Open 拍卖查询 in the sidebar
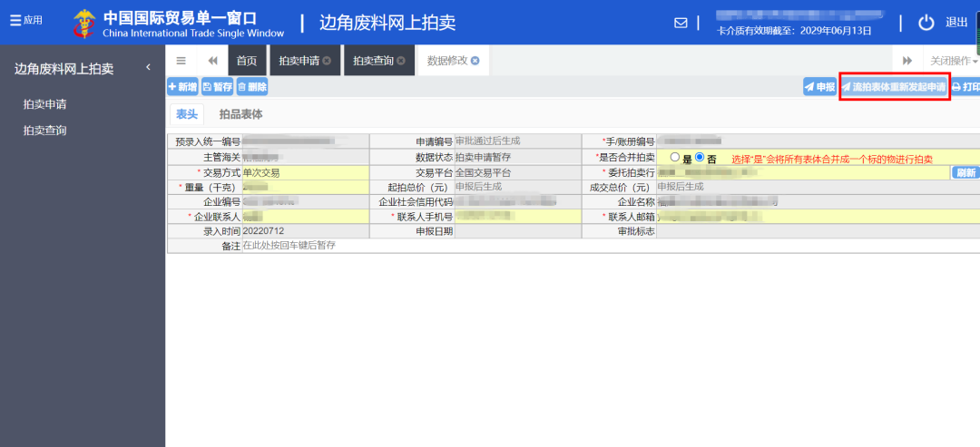 point(44,131)
